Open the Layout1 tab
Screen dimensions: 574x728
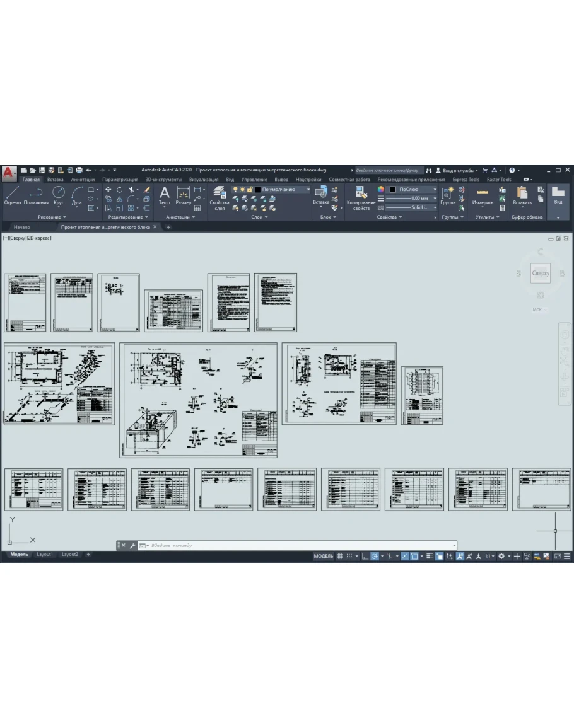[x=45, y=554]
